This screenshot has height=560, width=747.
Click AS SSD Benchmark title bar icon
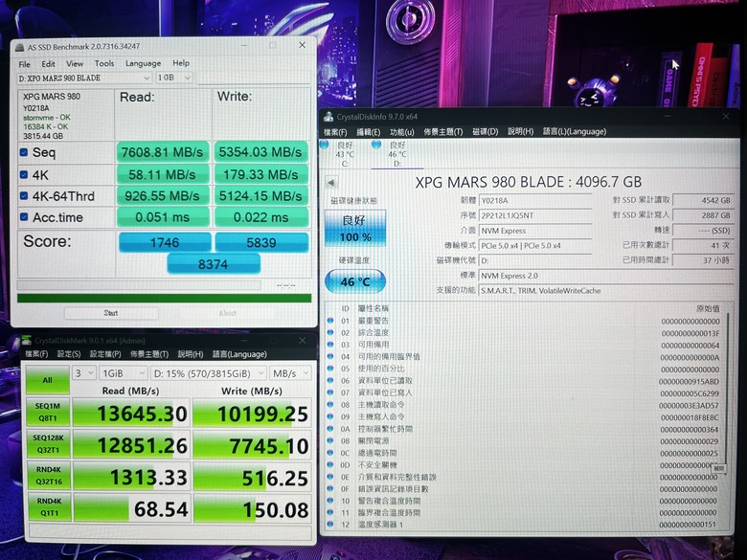pyautogui.click(x=19, y=47)
